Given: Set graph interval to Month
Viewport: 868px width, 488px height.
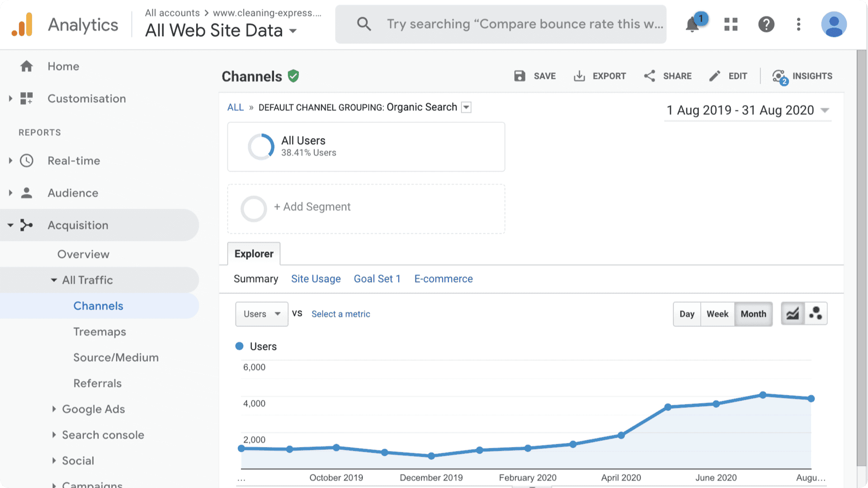Looking at the screenshot, I should [x=753, y=314].
